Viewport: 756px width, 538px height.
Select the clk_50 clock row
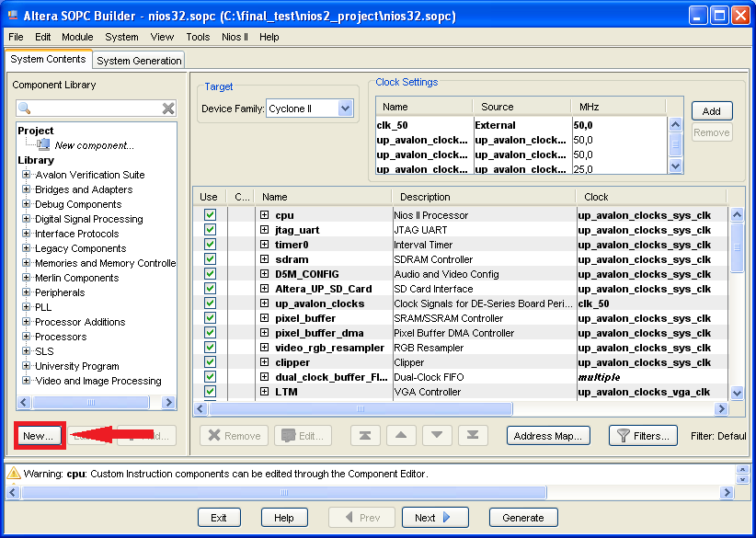tap(521, 125)
